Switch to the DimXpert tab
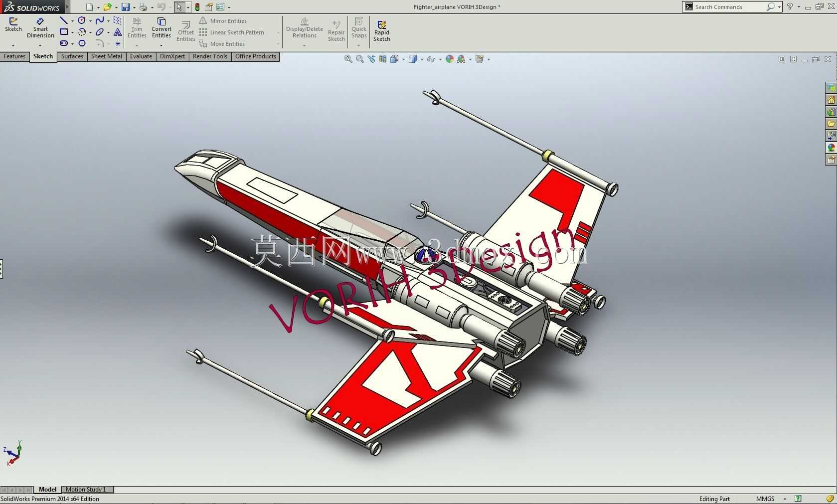The width and height of the screenshot is (837, 504). tap(172, 56)
